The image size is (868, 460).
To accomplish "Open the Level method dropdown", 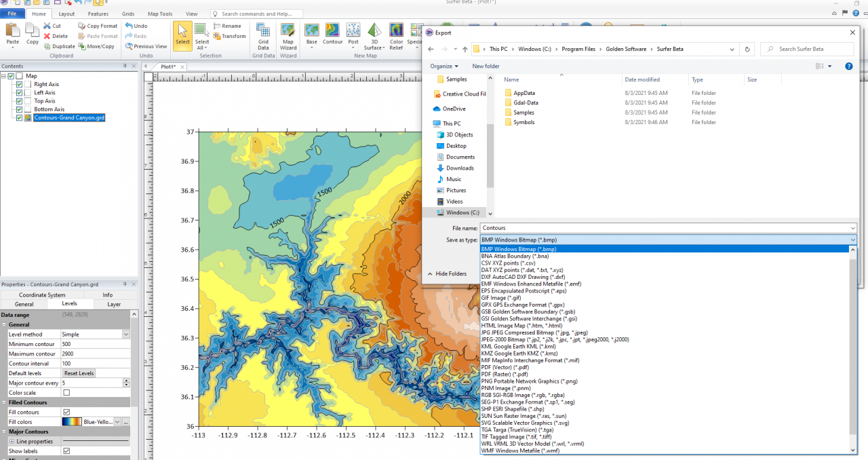I will [125, 334].
